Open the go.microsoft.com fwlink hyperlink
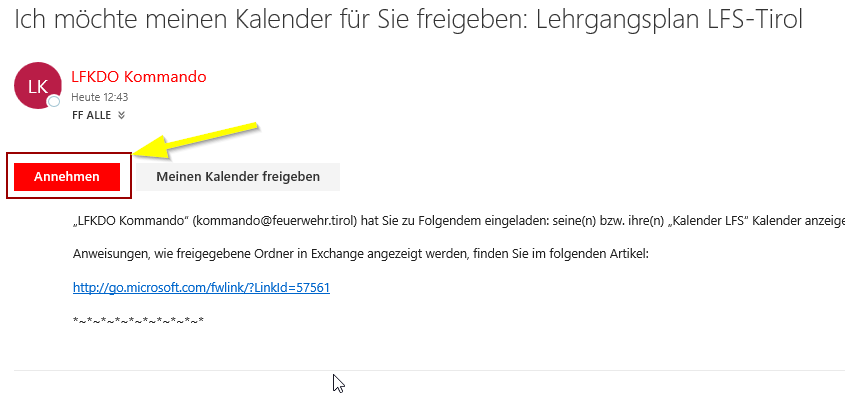 click(201, 288)
